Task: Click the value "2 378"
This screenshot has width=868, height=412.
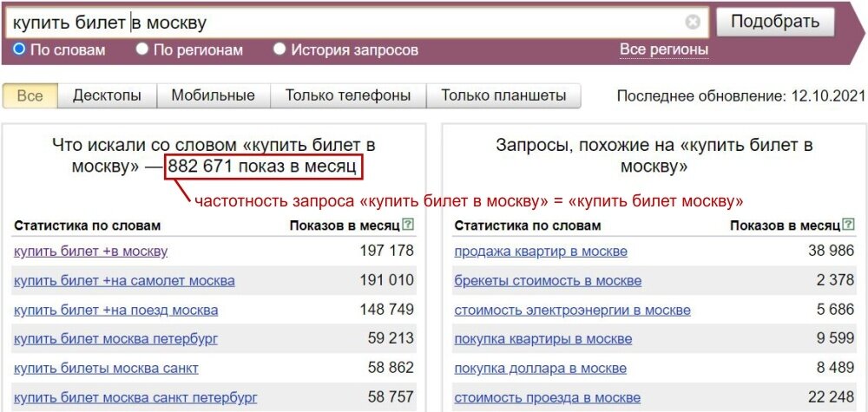Action: point(835,280)
